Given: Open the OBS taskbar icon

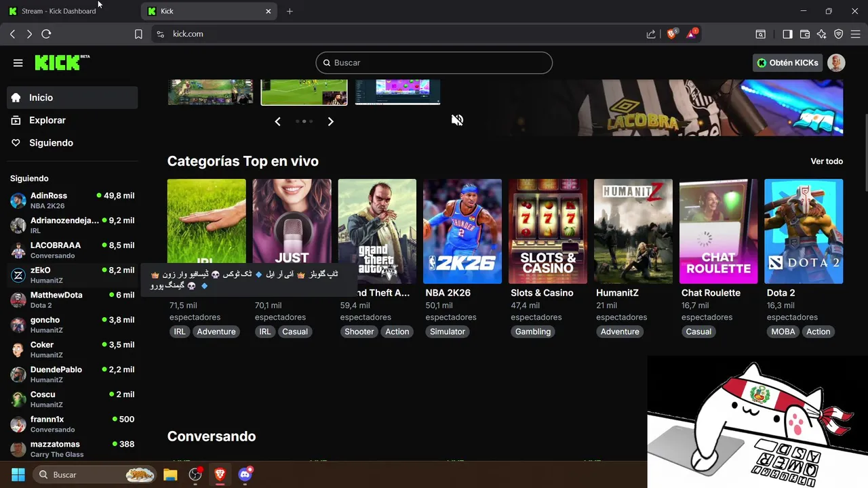Looking at the screenshot, I should [195, 474].
